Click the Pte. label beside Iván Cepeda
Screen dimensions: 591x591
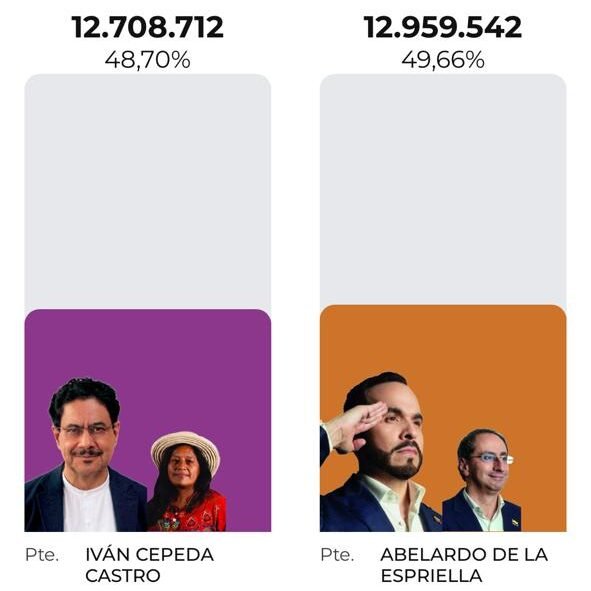pyautogui.click(x=42, y=555)
